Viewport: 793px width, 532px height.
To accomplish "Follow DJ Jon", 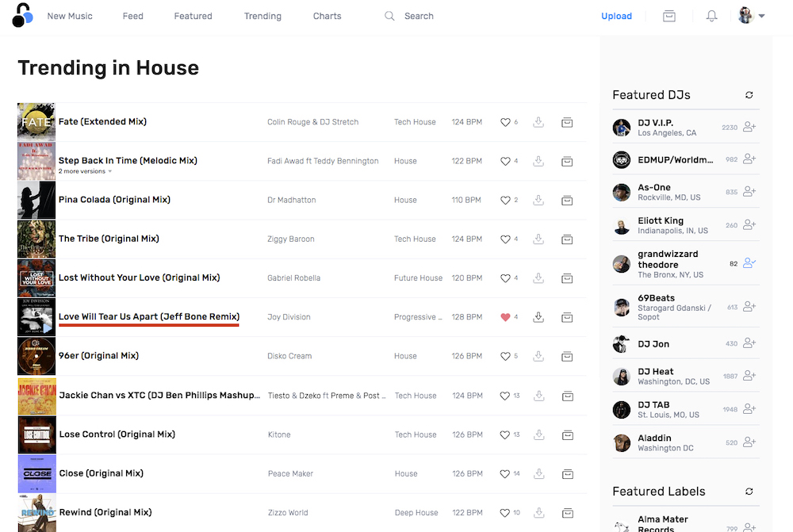I will click(749, 343).
